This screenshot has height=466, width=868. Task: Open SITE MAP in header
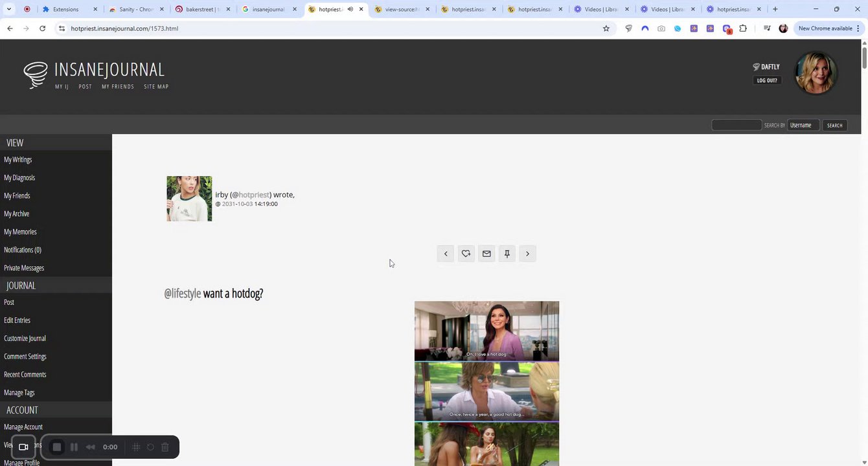[156, 87]
